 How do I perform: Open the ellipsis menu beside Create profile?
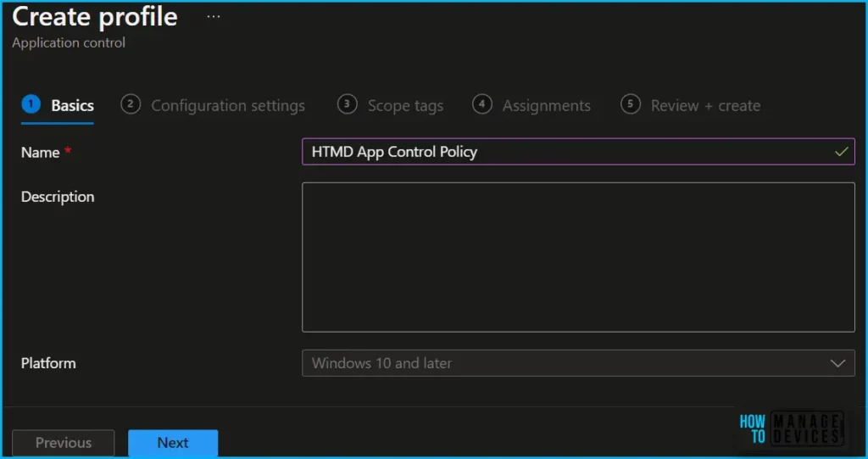pyautogui.click(x=214, y=16)
